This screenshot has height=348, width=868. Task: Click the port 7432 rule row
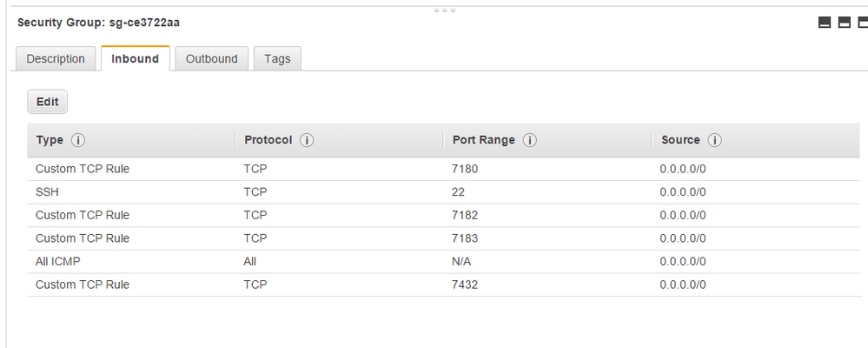(443, 285)
